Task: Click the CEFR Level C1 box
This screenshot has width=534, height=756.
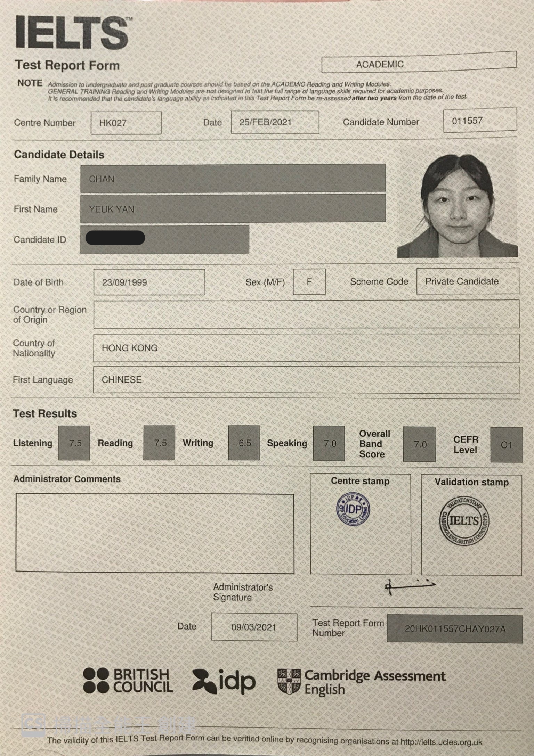Action: (x=506, y=445)
